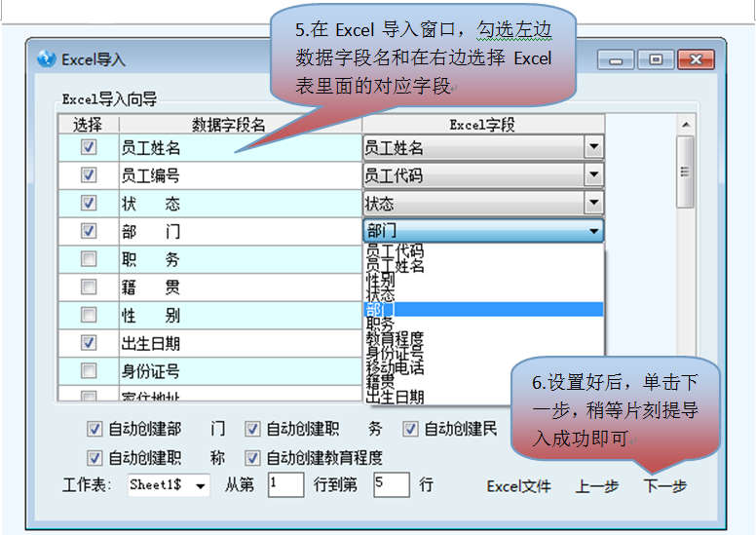Close the Excel导入 window
The image size is (756, 535).
pyautogui.click(x=696, y=59)
